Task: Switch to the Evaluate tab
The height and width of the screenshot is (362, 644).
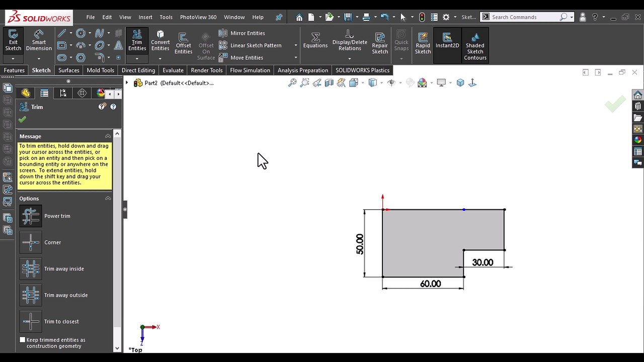Action: [173, 70]
